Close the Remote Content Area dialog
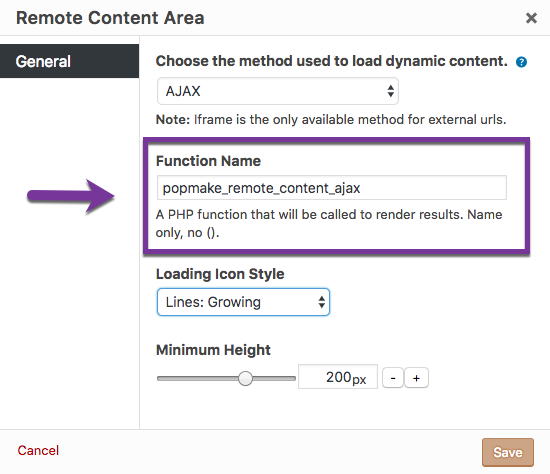 (x=531, y=18)
